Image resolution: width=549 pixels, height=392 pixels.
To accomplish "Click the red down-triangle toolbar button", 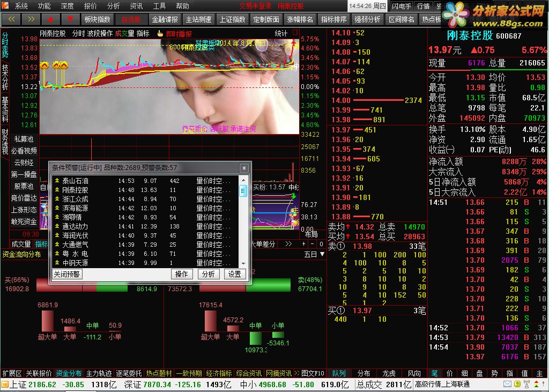I will coord(70,19).
